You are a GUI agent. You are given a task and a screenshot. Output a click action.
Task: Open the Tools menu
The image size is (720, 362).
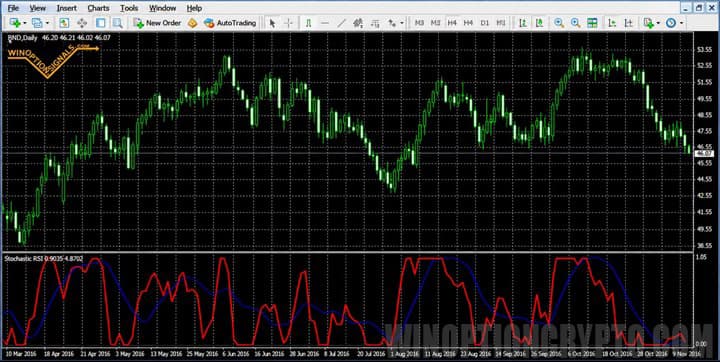click(x=129, y=8)
